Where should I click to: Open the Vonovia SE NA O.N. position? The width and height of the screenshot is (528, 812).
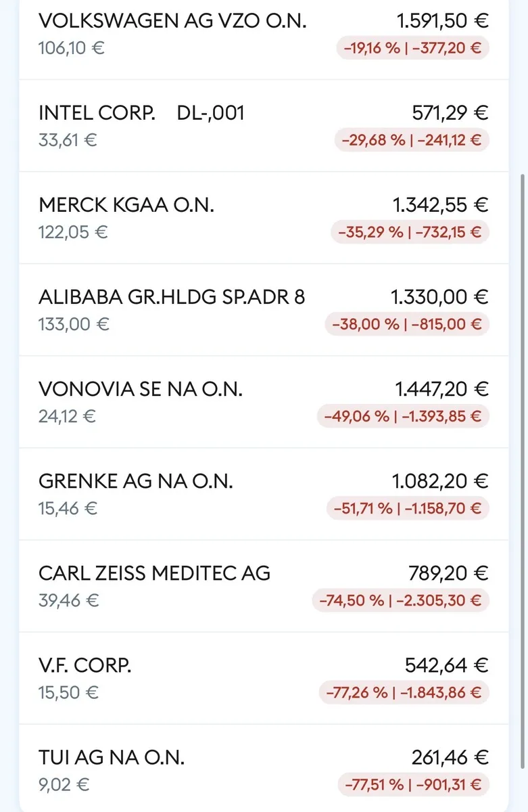pyautogui.click(x=141, y=389)
